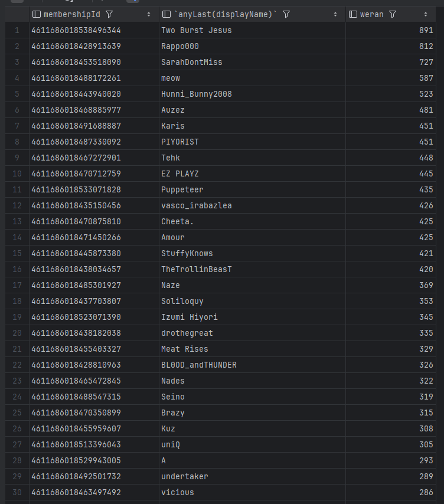Click the cell 'Tehk'
444x504 pixels.
click(252, 158)
